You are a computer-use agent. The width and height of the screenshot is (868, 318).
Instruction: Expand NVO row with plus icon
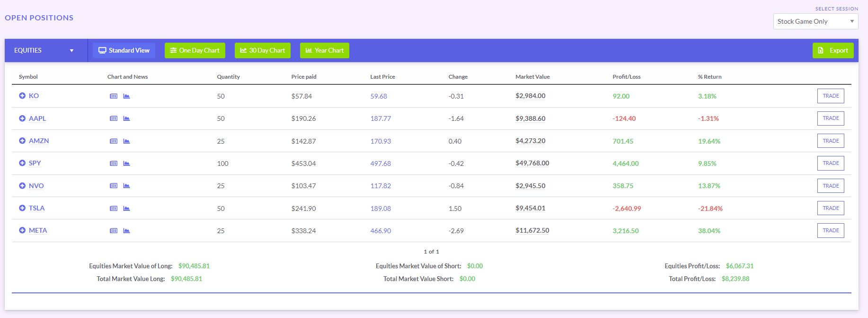[22, 186]
